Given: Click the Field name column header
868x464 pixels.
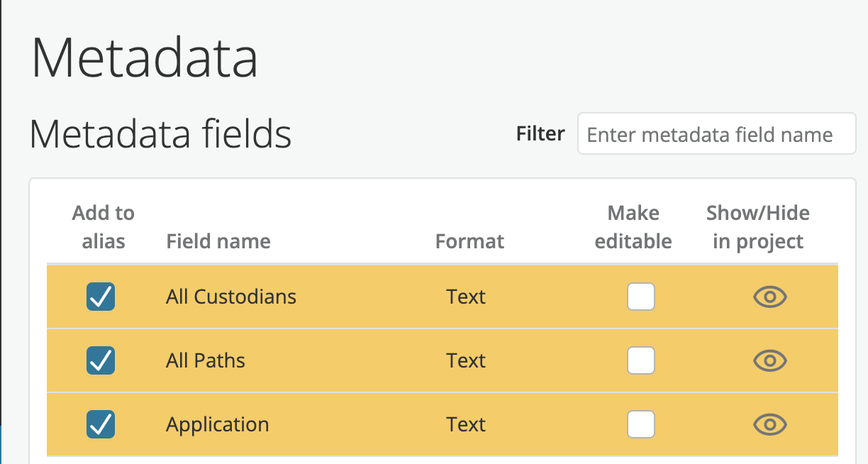Looking at the screenshot, I should (x=218, y=241).
